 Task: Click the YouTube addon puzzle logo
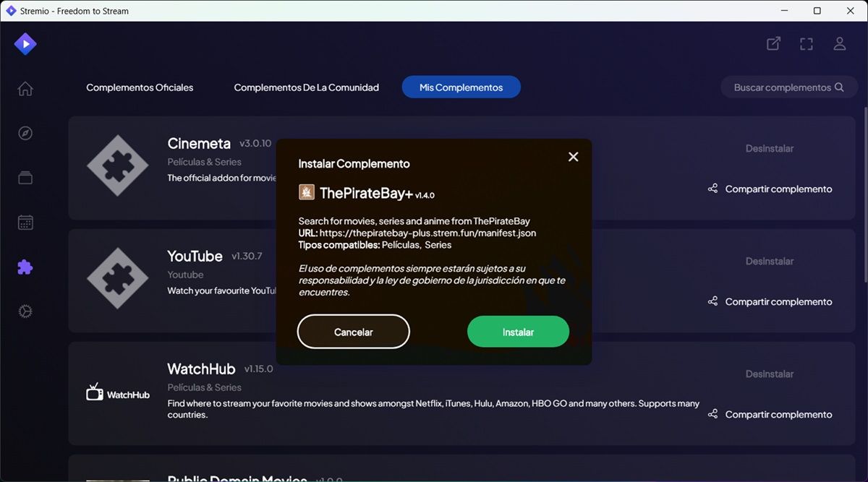pyautogui.click(x=118, y=278)
